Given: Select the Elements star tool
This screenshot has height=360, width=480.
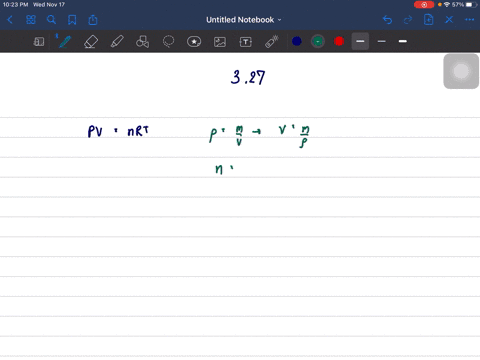Looking at the screenshot, I should [194, 42].
